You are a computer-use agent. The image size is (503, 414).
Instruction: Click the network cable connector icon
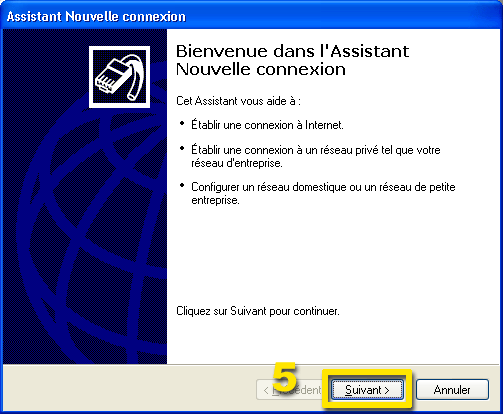click(119, 77)
